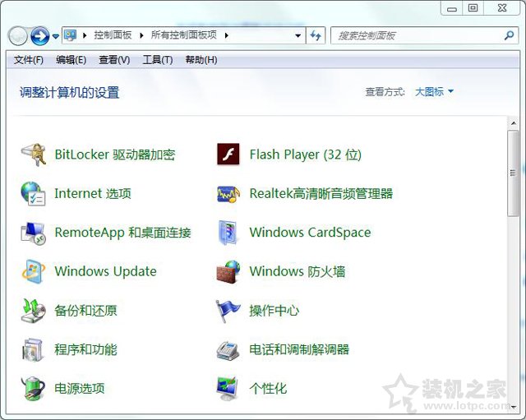Open the 备份和还原 icon

33,311
